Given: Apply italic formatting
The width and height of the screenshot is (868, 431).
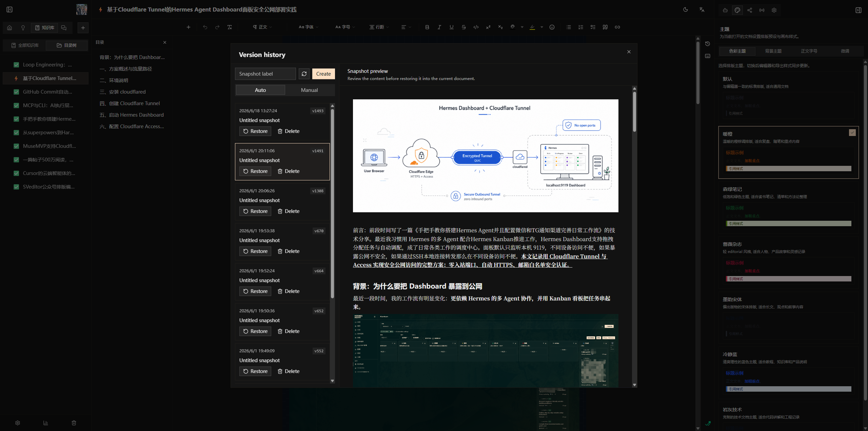Looking at the screenshot, I should pos(439,27).
